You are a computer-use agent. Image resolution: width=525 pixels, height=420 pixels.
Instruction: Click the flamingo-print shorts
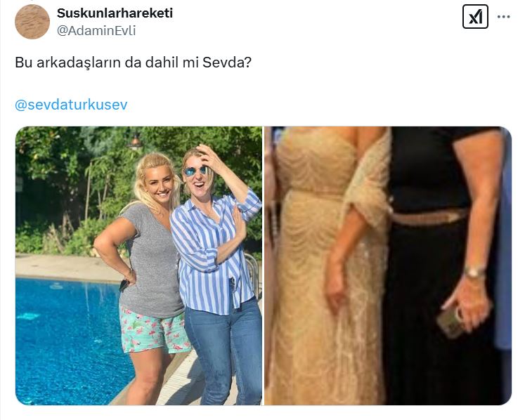[x=153, y=329]
